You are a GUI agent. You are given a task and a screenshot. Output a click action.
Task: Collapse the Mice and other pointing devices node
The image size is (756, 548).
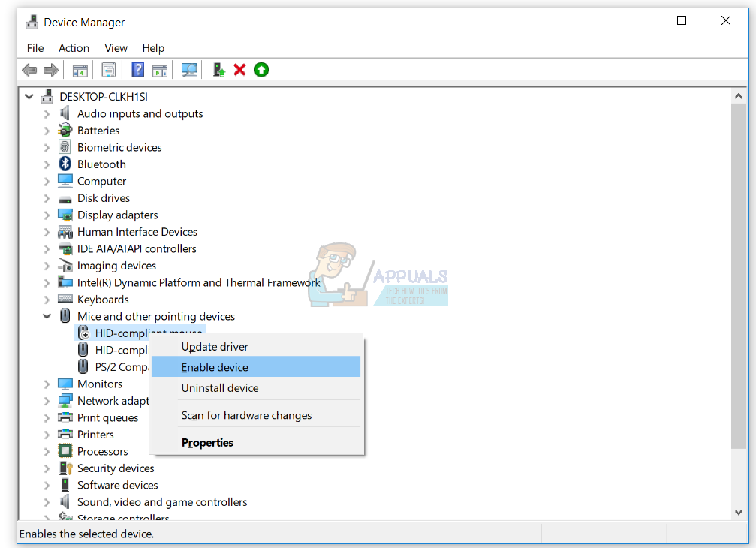(47, 315)
